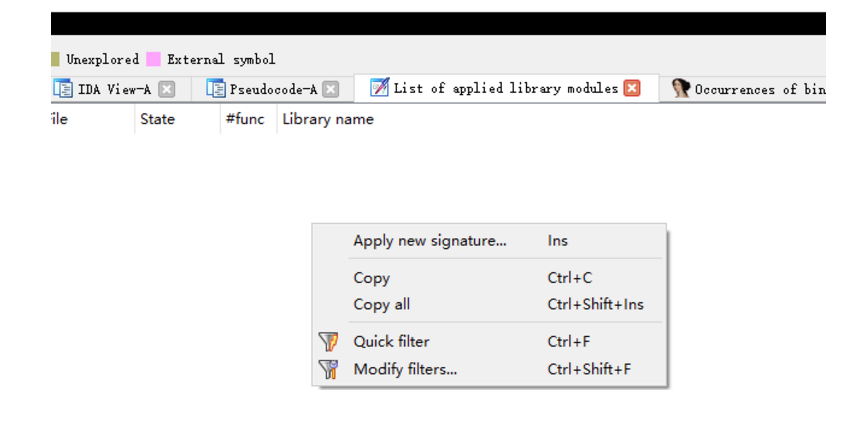Viewport: 867px width, 426px height.
Task: Click the Modify filters funnel icon
Action: click(328, 369)
